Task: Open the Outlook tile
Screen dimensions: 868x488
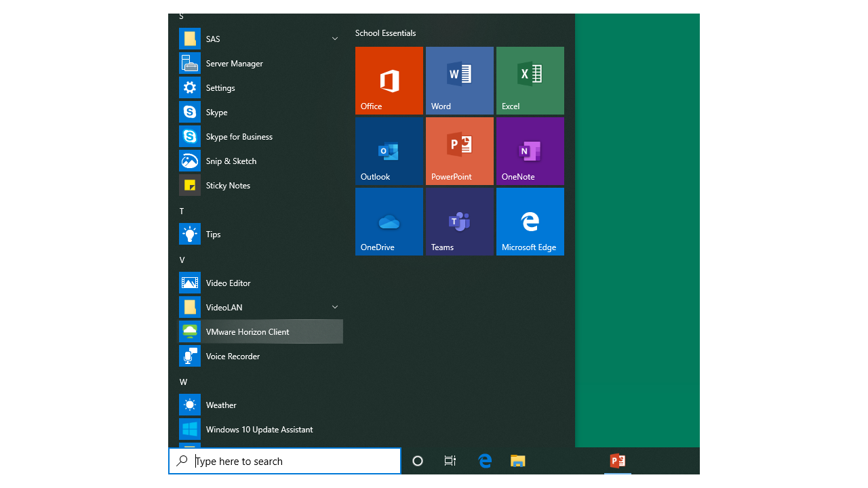Action: point(389,150)
